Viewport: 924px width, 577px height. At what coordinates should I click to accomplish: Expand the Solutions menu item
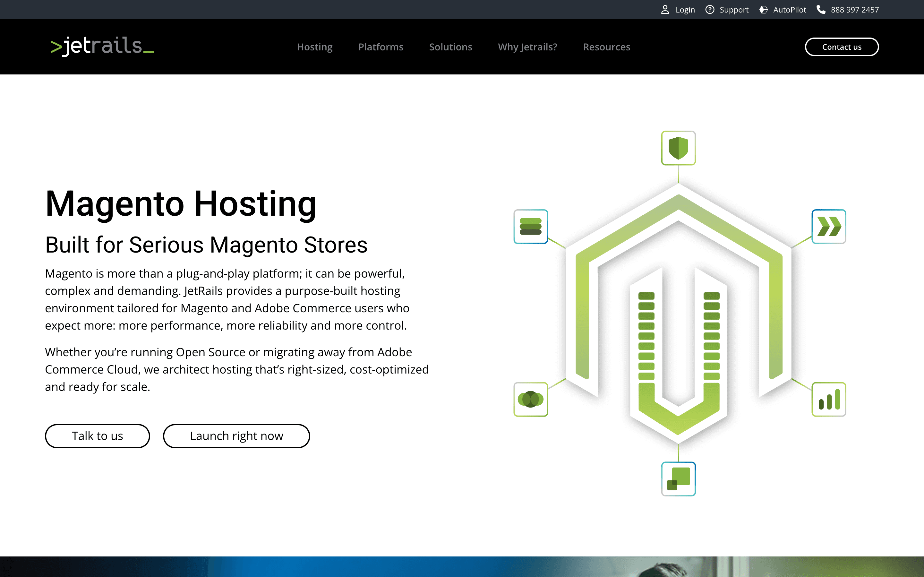tap(450, 47)
